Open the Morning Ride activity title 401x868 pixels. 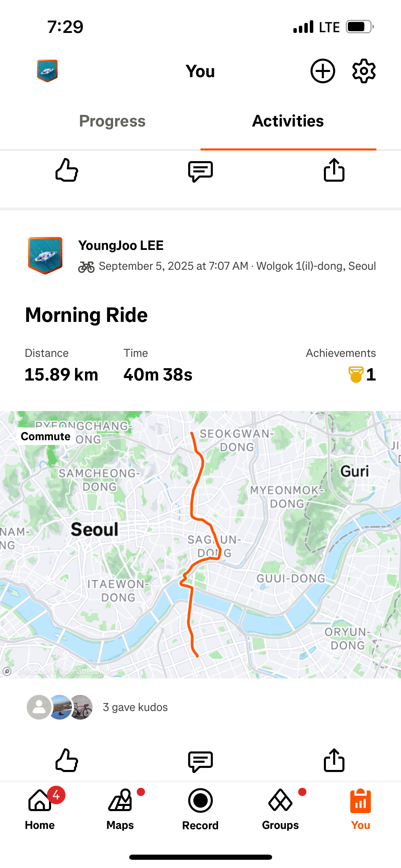[x=86, y=315]
